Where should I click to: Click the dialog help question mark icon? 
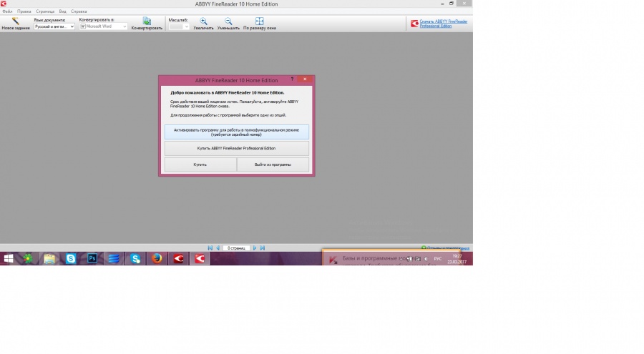click(292, 79)
